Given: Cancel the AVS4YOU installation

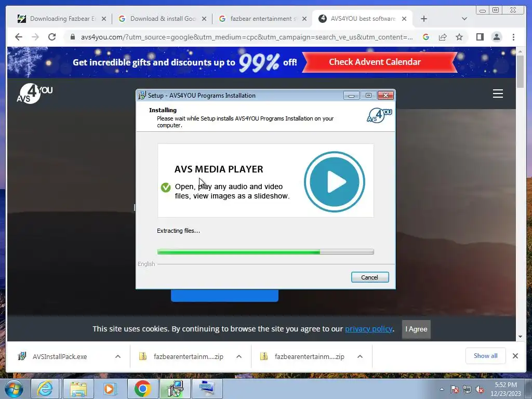Looking at the screenshot, I should [x=370, y=277].
